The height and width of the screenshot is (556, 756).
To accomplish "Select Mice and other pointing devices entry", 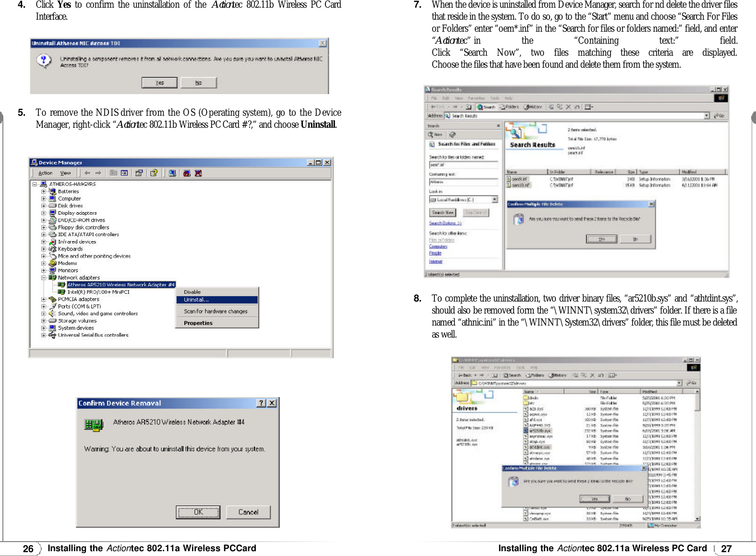I will click(94, 256).
